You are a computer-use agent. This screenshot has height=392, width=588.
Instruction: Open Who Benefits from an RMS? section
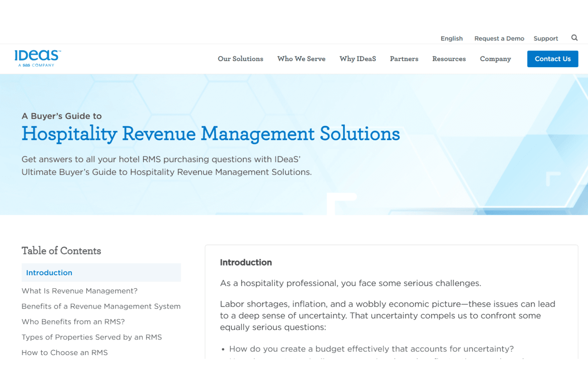(73, 322)
